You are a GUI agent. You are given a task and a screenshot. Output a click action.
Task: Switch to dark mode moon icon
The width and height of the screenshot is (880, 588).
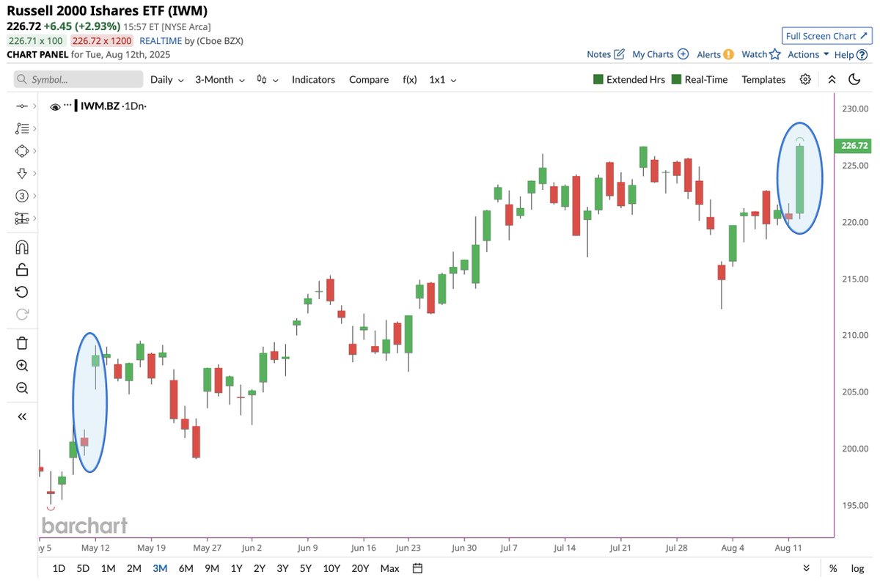(854, 79)
